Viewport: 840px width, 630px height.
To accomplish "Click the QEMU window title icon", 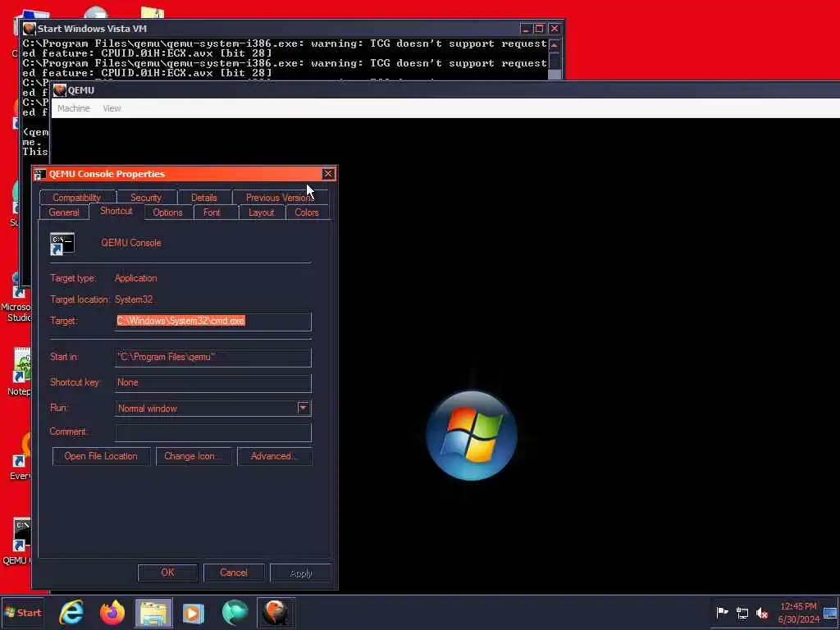I will pyautogui.click(x=59, y=90).
